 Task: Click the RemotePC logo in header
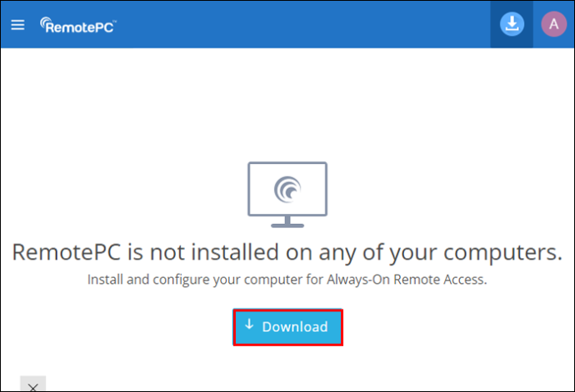click(78, 25)
